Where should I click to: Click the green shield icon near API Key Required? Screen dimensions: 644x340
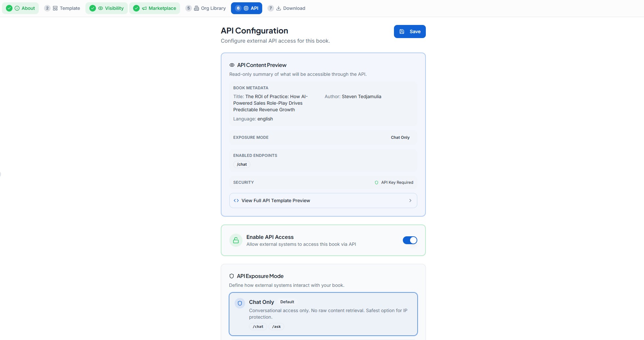(377, 182)
